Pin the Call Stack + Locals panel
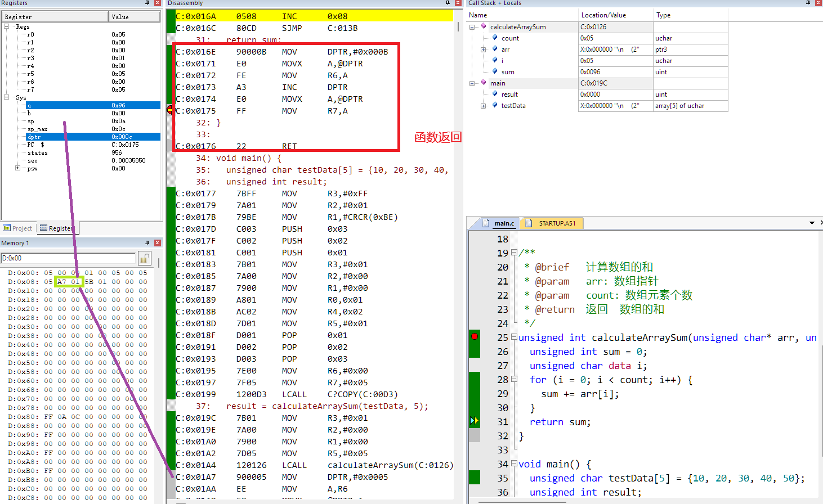Viewport: 823px width, 504px height. [808, 3]
